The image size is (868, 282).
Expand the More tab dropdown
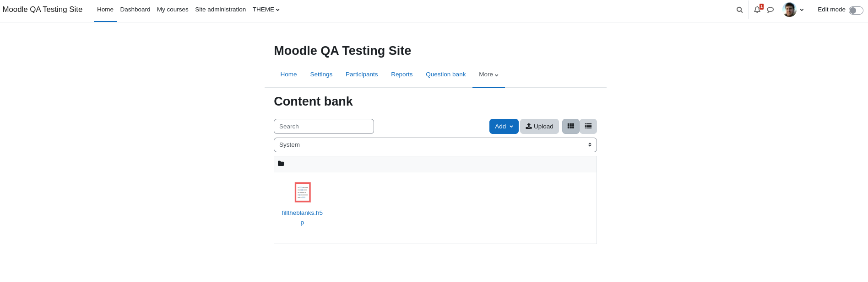point(488,74)
